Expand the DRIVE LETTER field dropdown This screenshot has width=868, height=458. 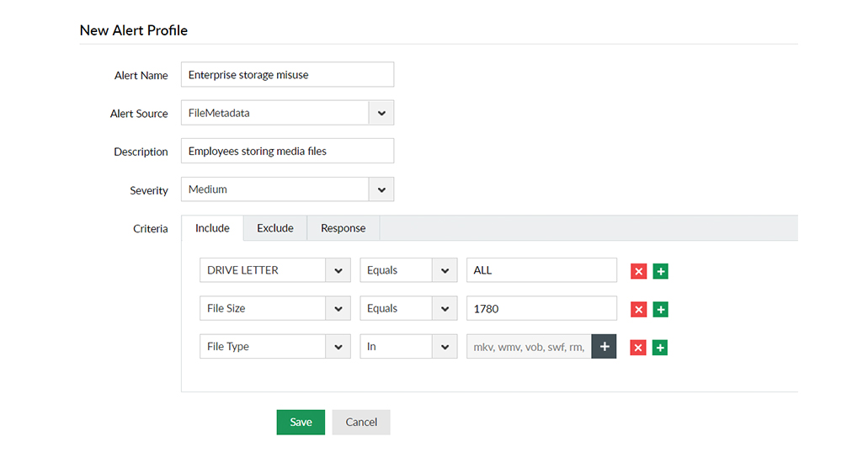pyautogui.click(x=338, y=270)
